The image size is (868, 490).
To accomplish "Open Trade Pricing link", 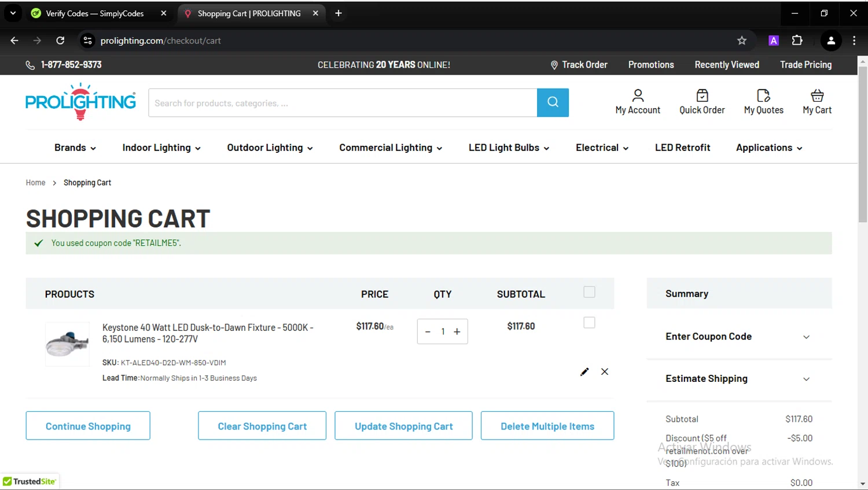I will [x=806, y=65].
